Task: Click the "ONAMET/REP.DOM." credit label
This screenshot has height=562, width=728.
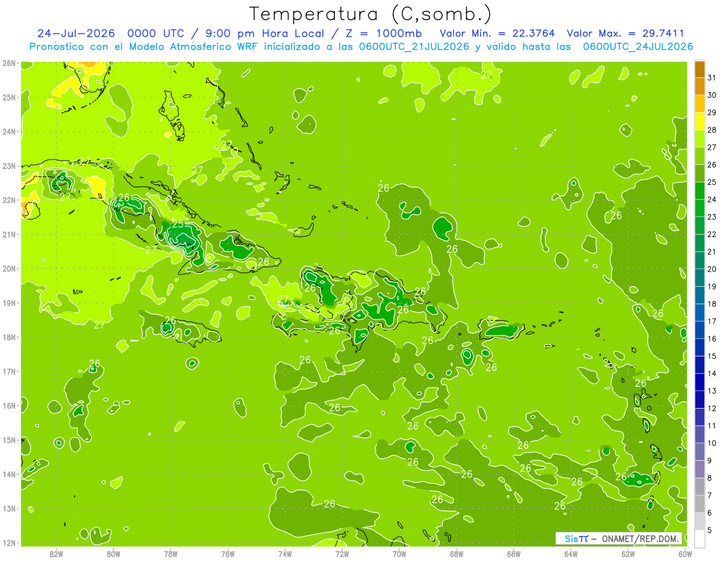Action: (639, 538)
